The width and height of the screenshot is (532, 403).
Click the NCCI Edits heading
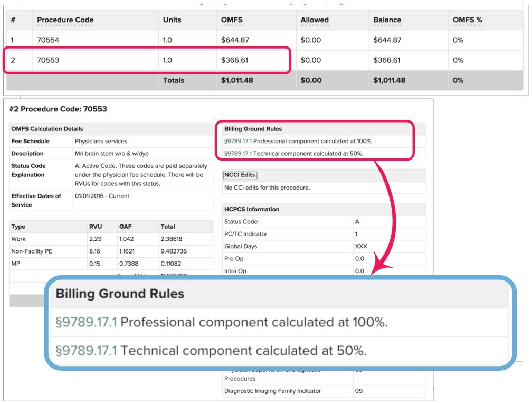(240, 175)
